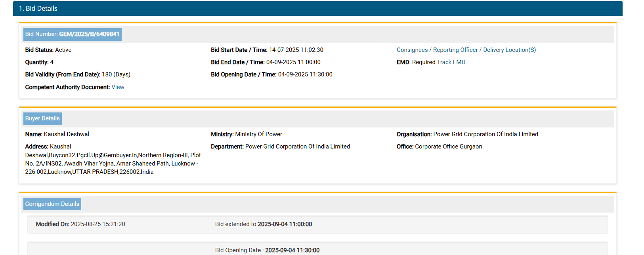Click the Office Corporate Office Gurgaon text
This screenshot has height=255, width=644.
point(448,147)
